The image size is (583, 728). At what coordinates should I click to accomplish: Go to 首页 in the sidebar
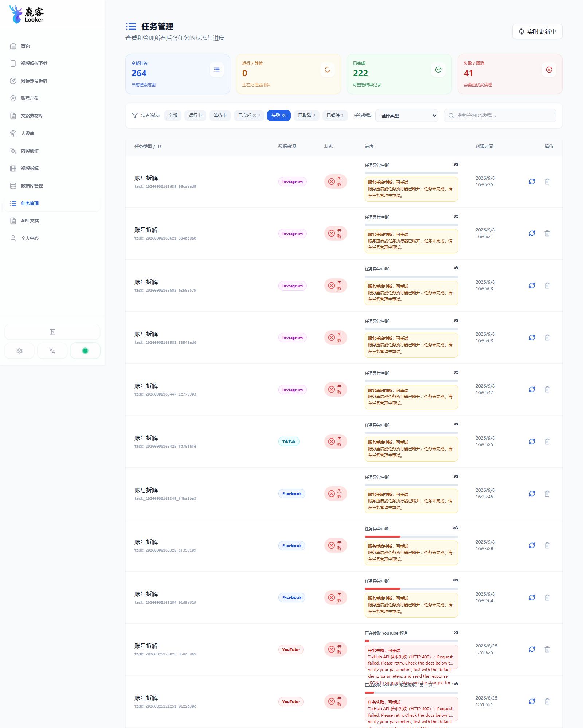(x=52, y=46)
